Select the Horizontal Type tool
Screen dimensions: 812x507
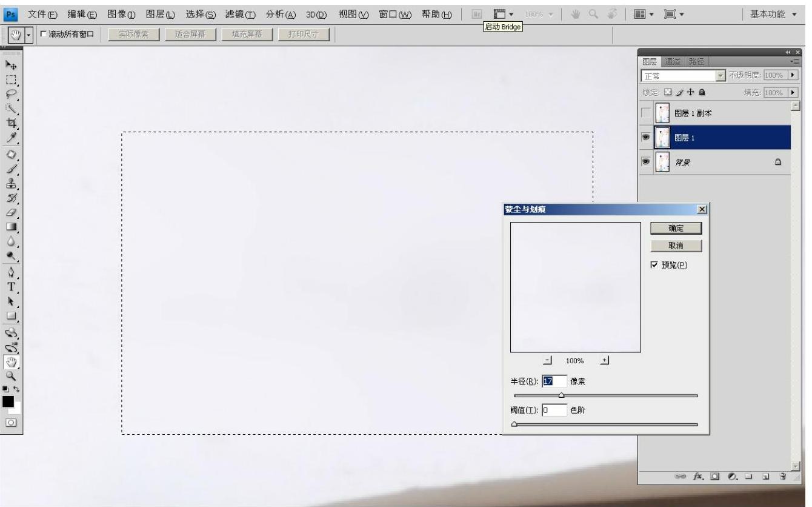pos(11,287)
